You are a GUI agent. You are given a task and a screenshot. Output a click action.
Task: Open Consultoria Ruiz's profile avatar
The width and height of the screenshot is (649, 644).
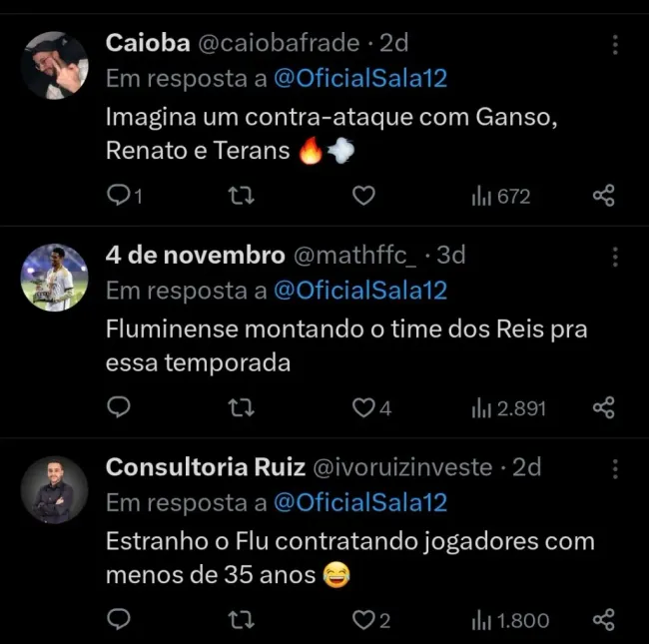55,489
